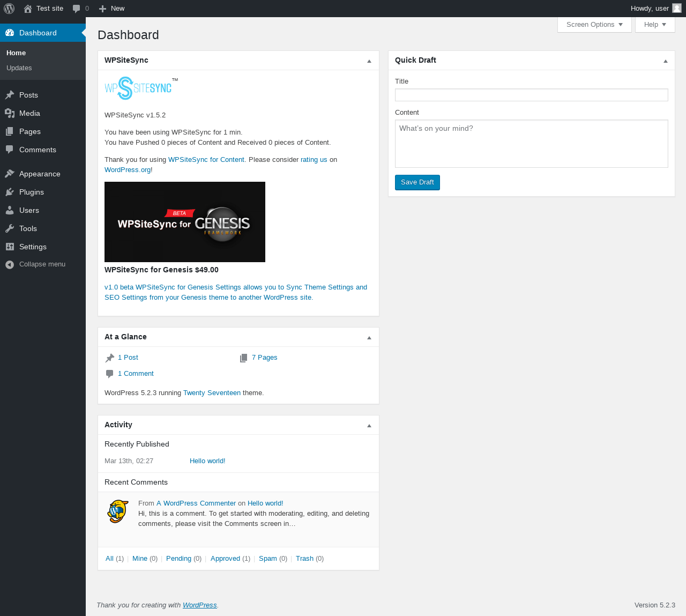Open the Plugins menu label
The width and height of the screenshot is (686, 616).
point(32,192)
